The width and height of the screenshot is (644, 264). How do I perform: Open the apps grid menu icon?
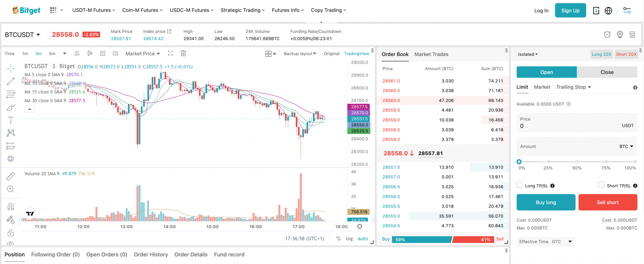[x=53, y=10]
